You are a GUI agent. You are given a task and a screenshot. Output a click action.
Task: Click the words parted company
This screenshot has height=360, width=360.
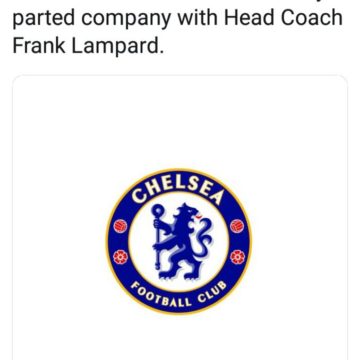(92, 17)
